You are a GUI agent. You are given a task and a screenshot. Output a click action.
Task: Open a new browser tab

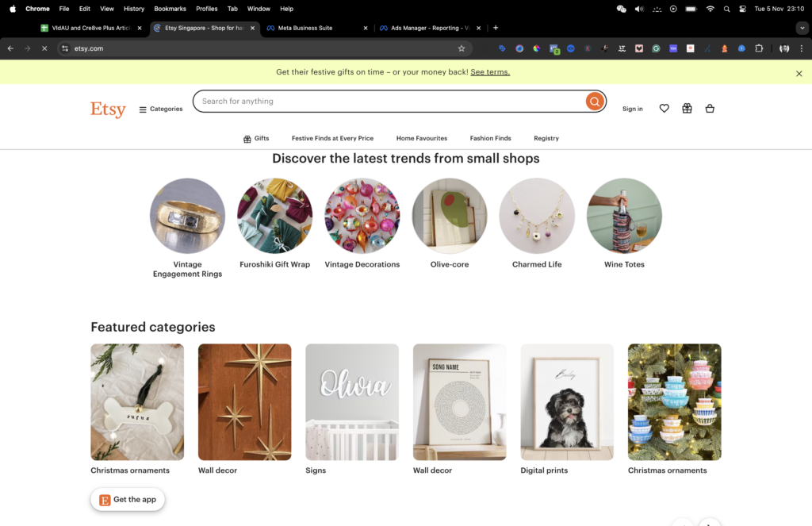pos(496,28)
